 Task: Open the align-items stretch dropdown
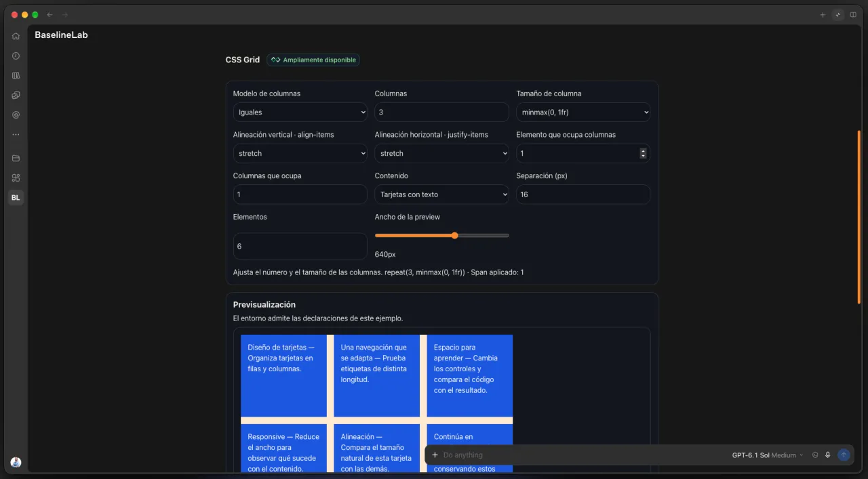coord(300,153)
